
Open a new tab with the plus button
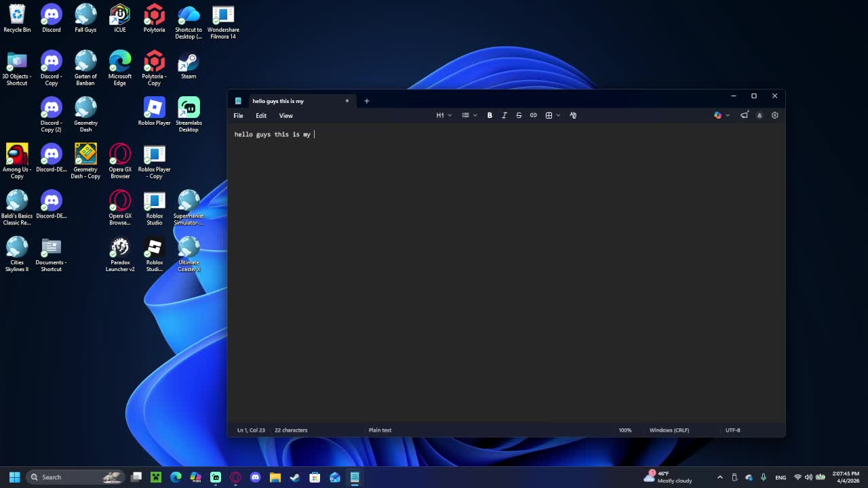point(366,100)
